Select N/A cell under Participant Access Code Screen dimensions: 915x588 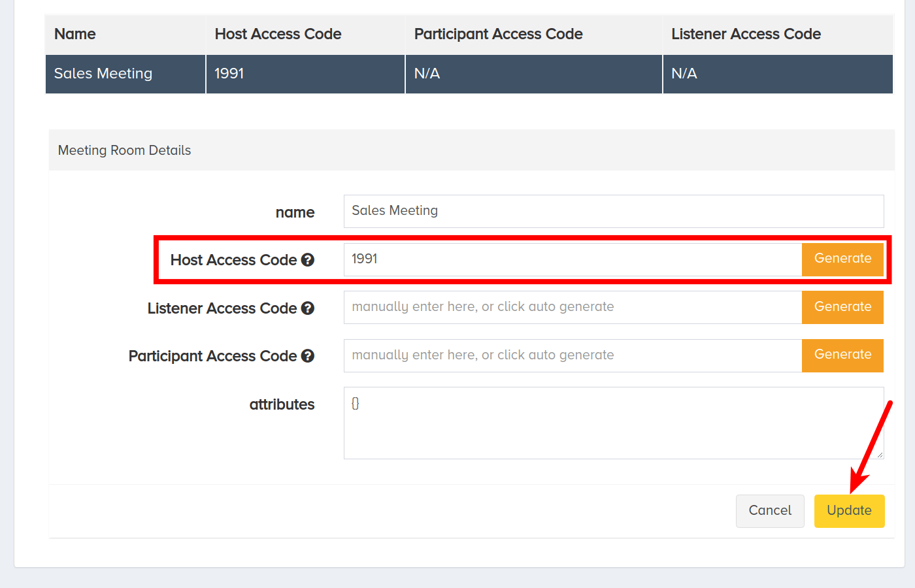pyautogui.click(x=534, y=74)
